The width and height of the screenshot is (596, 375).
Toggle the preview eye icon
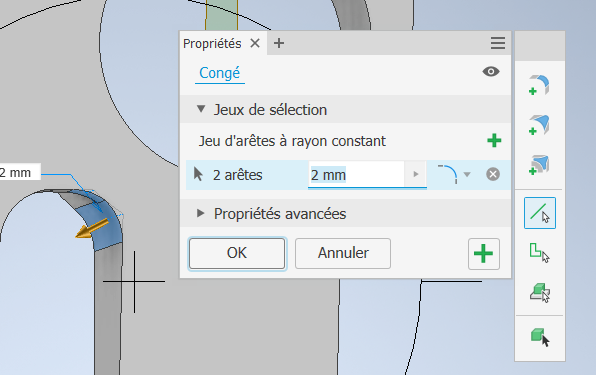tap(491, 71)
